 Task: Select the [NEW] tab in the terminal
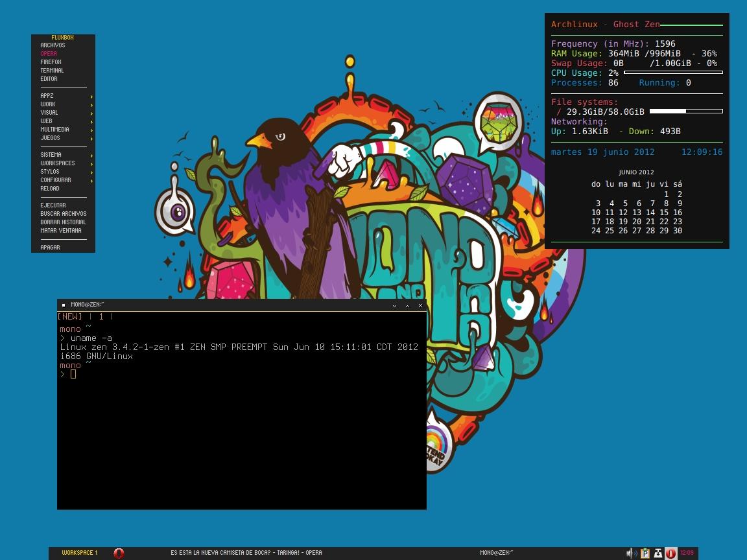pyautogui.click(x=69, y=317)
